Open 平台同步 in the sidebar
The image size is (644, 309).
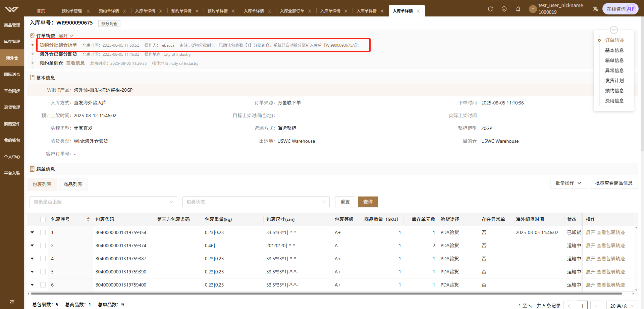tap(12, 91)
